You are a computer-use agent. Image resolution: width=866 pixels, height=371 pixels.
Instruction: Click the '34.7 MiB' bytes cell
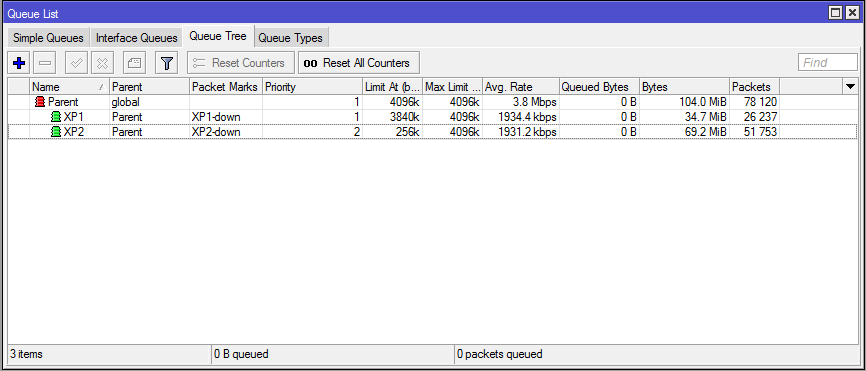(x=705, y=117)
